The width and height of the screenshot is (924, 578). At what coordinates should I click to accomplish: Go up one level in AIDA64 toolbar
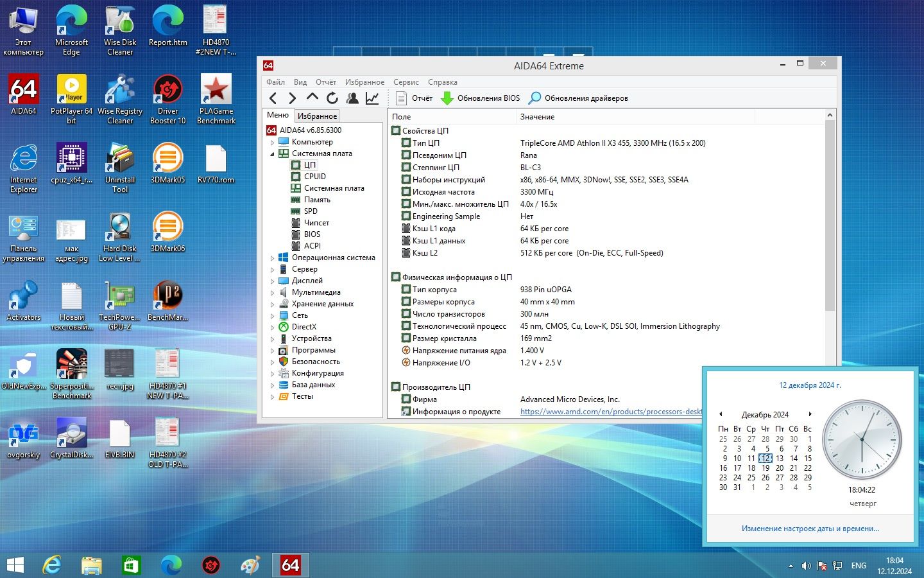tap(312, 98)
